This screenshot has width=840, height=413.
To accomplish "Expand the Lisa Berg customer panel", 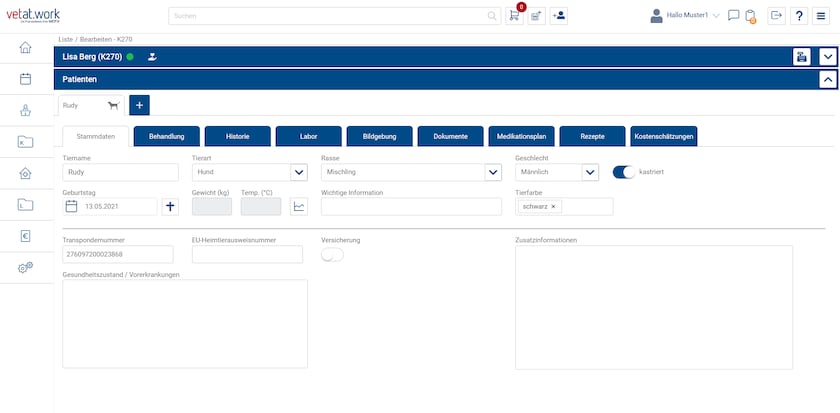I will (828, 57).
